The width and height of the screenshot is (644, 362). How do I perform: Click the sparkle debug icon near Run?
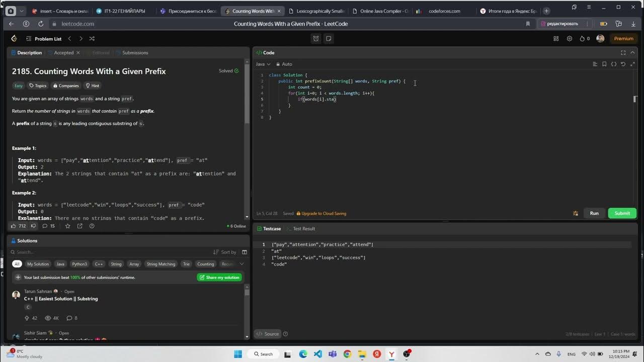click(x=576, y=213)
